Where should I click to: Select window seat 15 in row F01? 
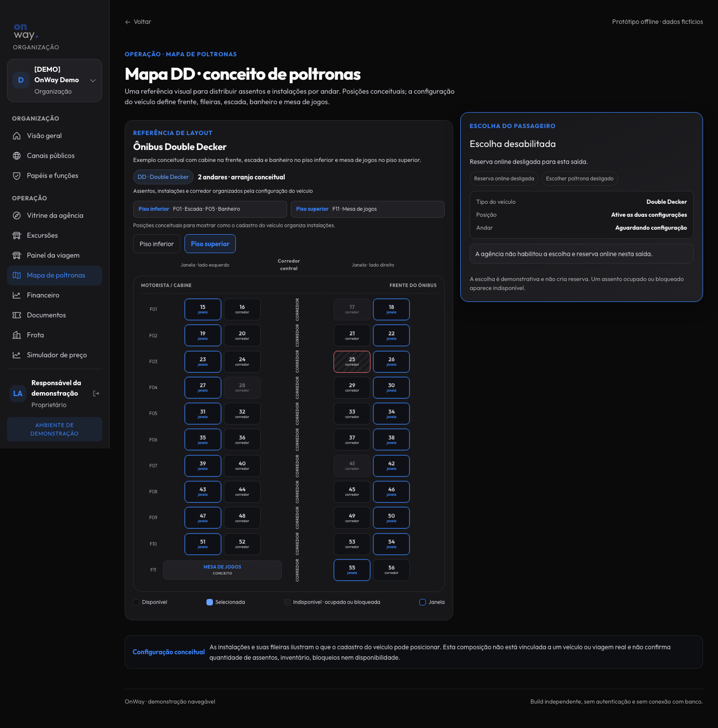[x=203, y=309]
